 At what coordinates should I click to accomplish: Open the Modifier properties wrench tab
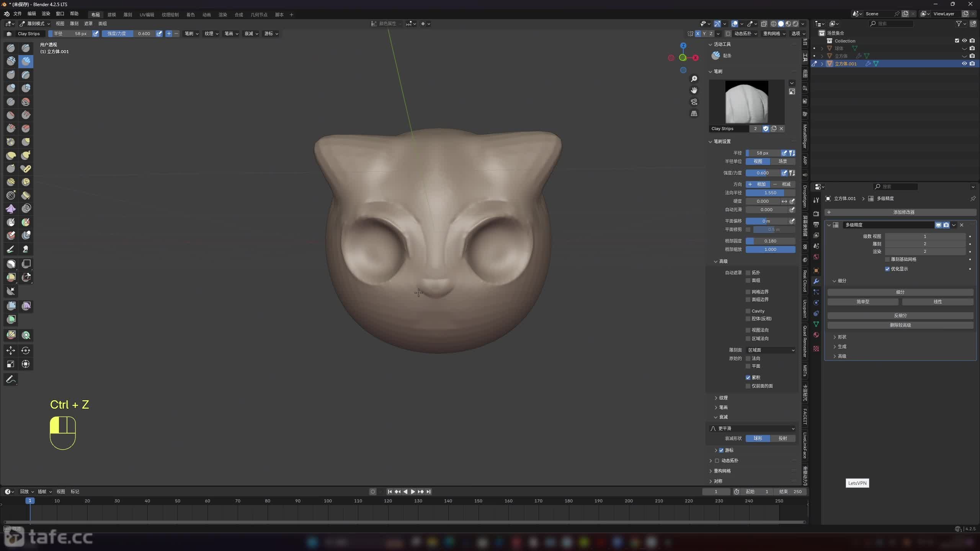[816, 281]
